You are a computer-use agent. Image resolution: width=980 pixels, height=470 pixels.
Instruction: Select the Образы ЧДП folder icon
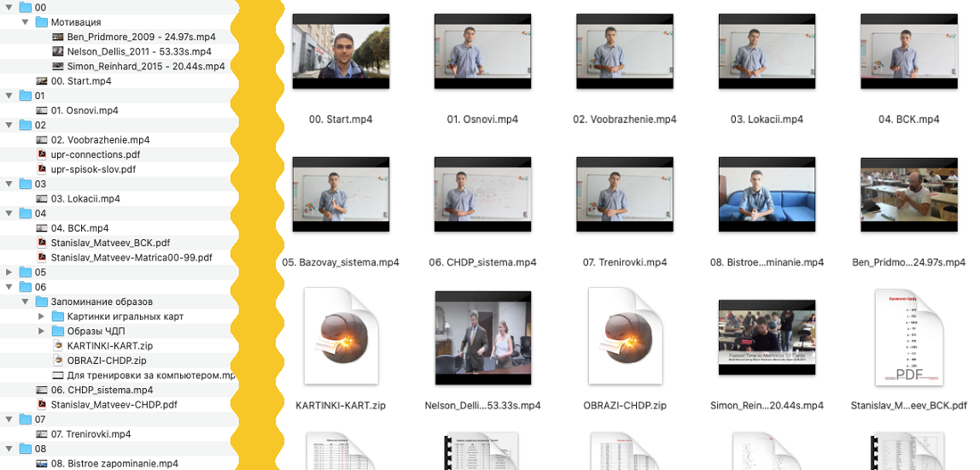click(x=57, y=331)
